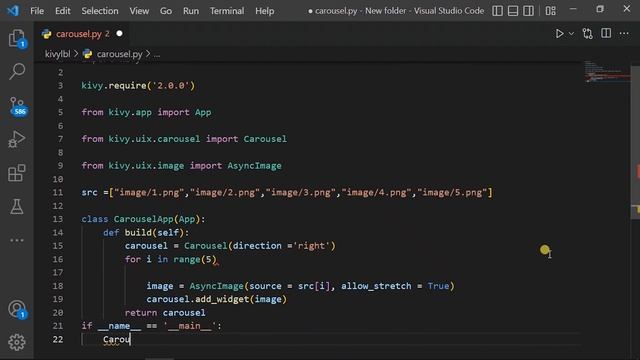
Task: Run the Python file with play button
Action: click(559, 33)
